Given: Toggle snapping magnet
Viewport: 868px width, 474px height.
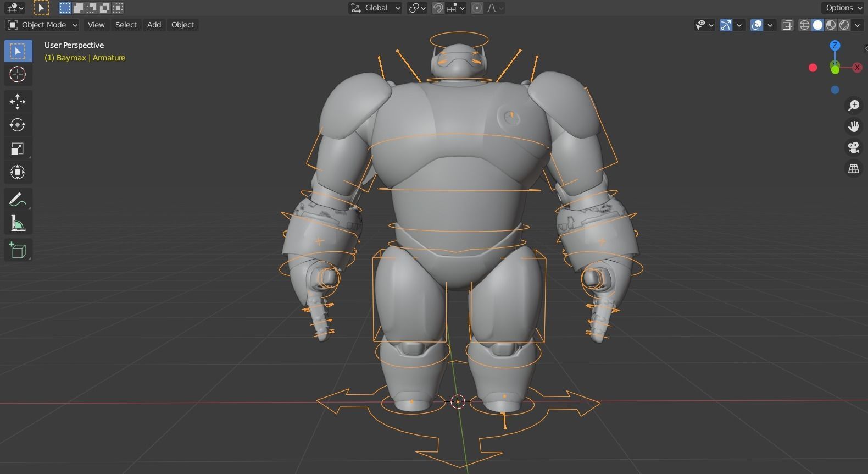Looking at the screenshot, I should tap(438, 8).
